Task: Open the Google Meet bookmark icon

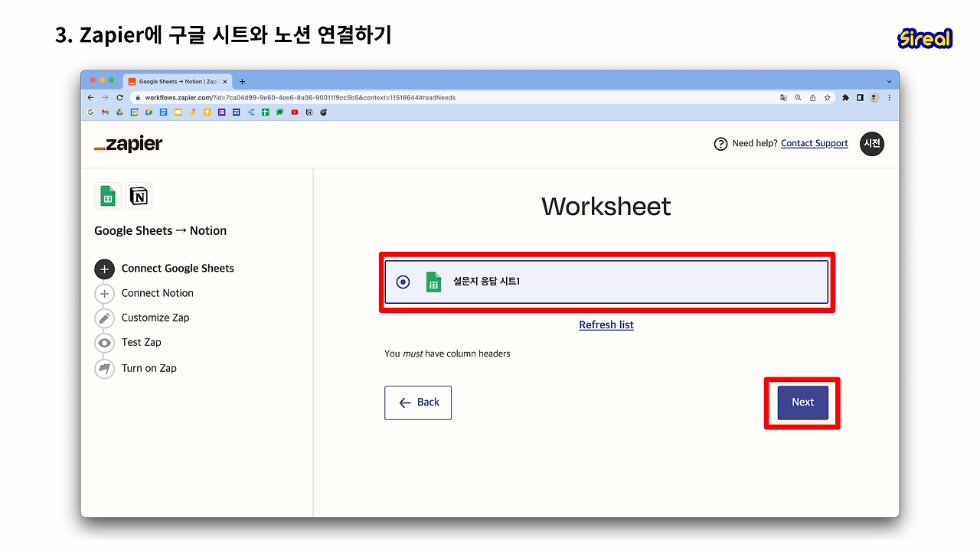Action: (149, 112)
